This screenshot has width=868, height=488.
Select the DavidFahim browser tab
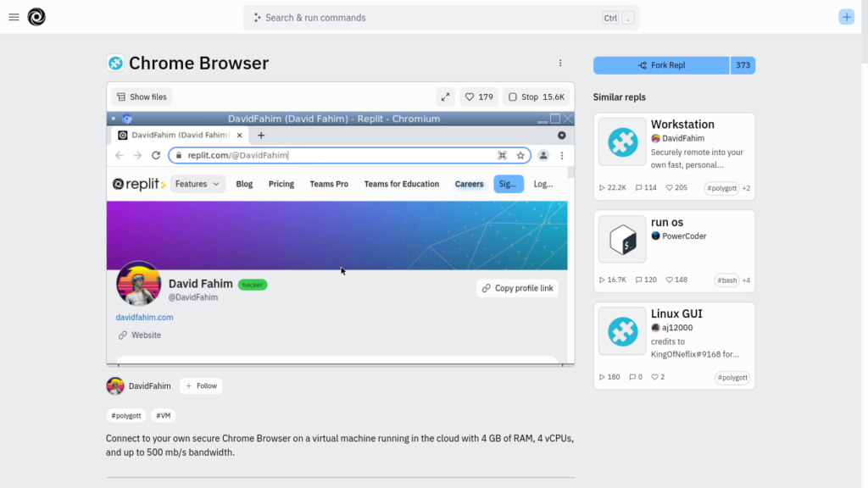click(x=176, y=135)
